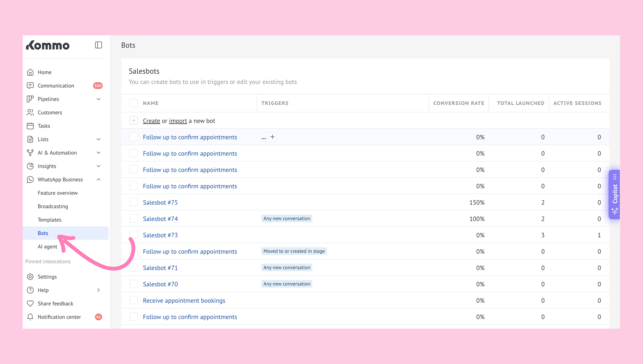Expand the AI & Automation chevron
Screen dimensions: 643x364
click(x=99, y=153)
